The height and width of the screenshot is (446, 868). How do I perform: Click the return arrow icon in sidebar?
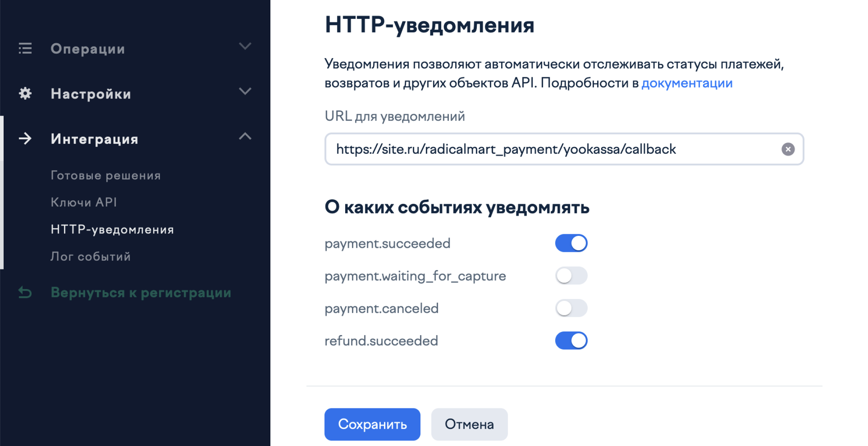tap(25, 293)
